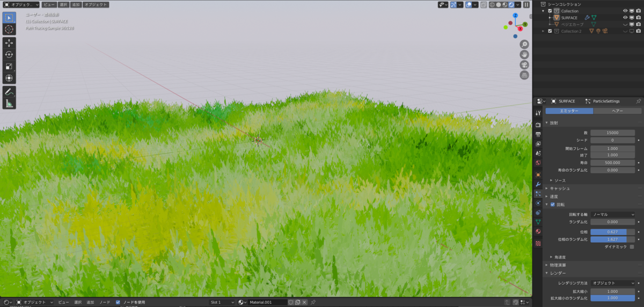644x307 pixels.
Task: Open the Tool properties tab
Action: click(538, 113)
